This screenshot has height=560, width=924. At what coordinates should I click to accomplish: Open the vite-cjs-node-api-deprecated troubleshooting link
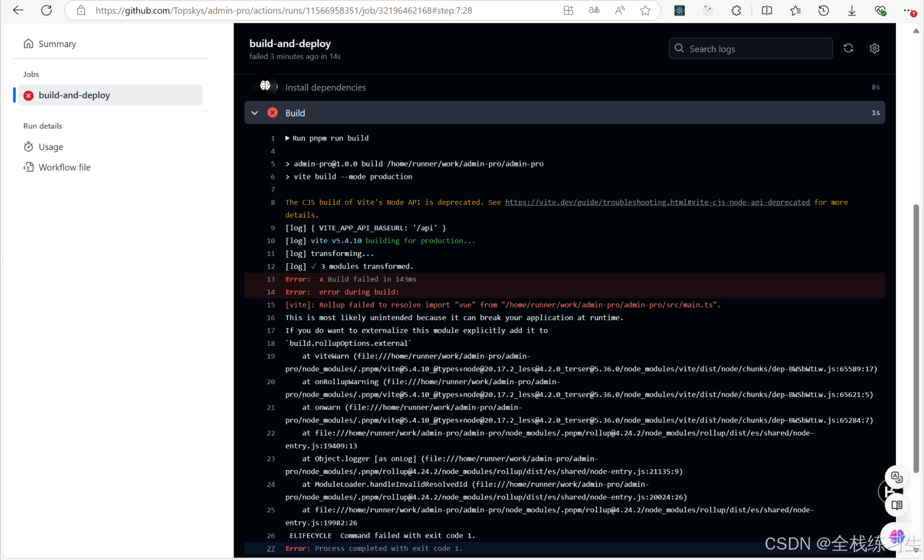point(657,202)
